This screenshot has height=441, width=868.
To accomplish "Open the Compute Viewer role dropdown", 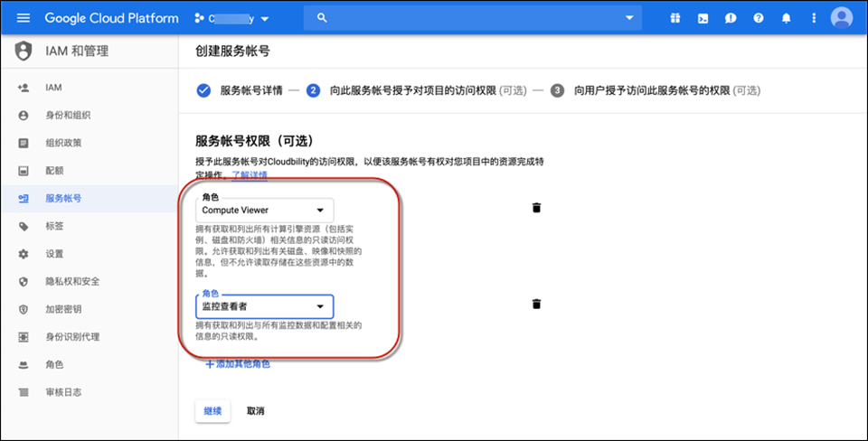I will pos(265,211).
